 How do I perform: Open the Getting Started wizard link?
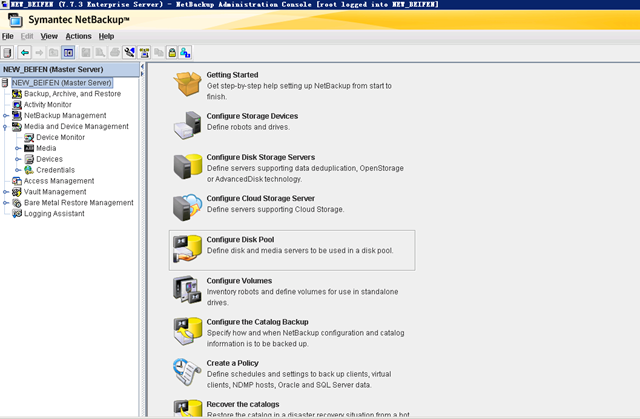(x=232, y=75)
